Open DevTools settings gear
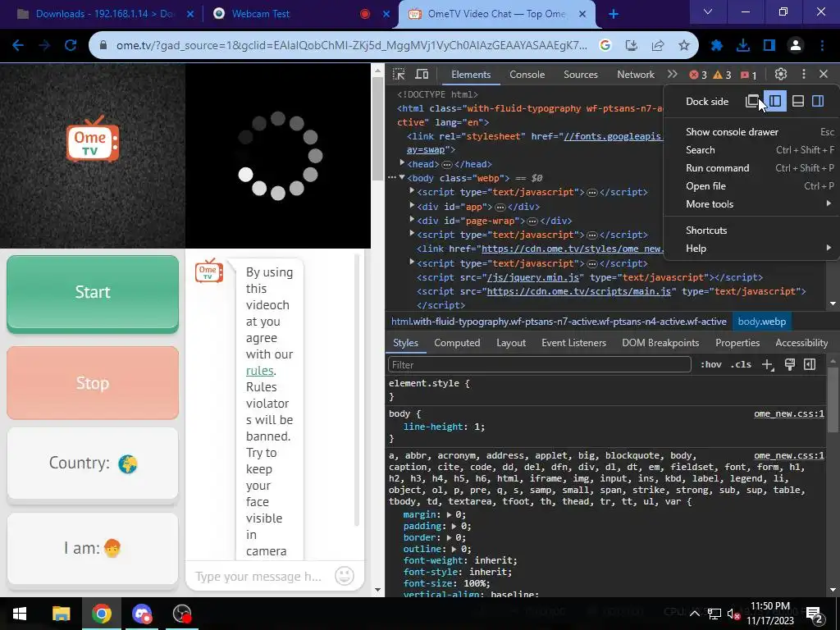Image resolution: width=840 pixels, height=630 pixels. tap(781, 75)
